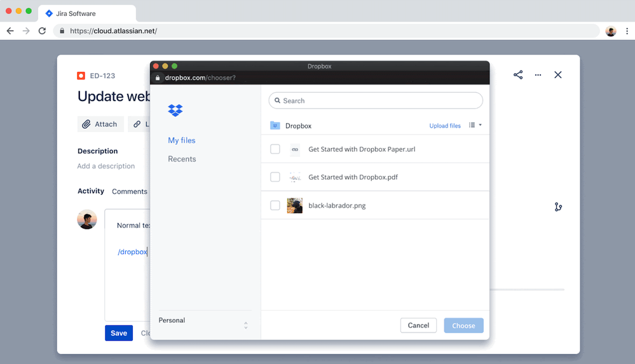
Task: Click the Attach button in Jira
Action: click(x=100, y=124)
